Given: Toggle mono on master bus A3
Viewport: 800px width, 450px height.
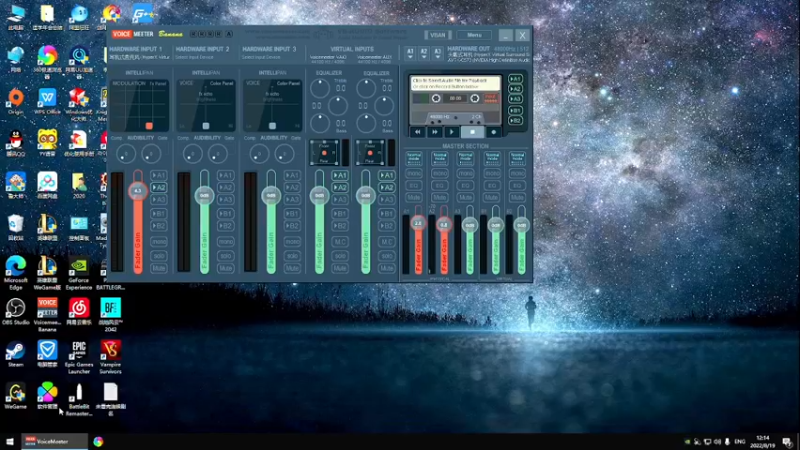Looking at the screenshot, I should pyautogui.click(x=465, y=173).
